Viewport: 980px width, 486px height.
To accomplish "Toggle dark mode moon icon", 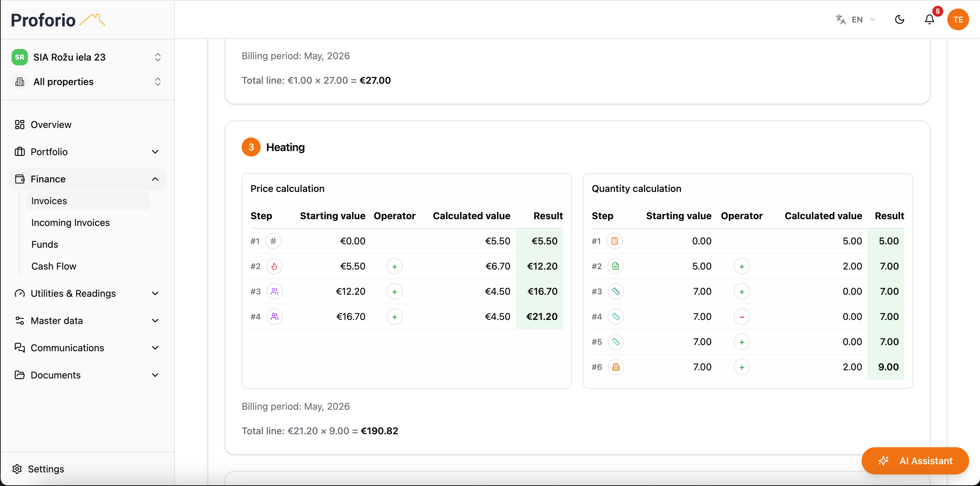I will [x=900, y=19].
